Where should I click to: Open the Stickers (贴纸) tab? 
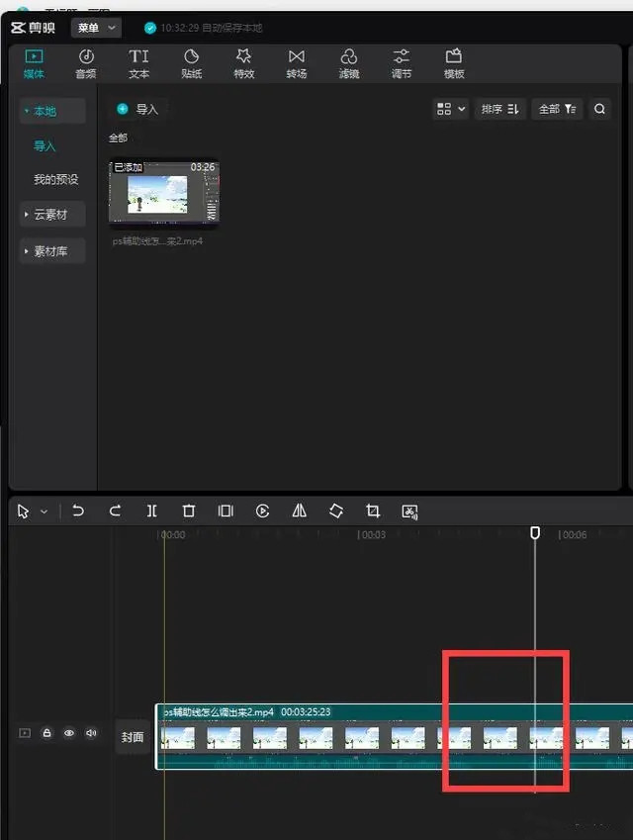[191, 63]
